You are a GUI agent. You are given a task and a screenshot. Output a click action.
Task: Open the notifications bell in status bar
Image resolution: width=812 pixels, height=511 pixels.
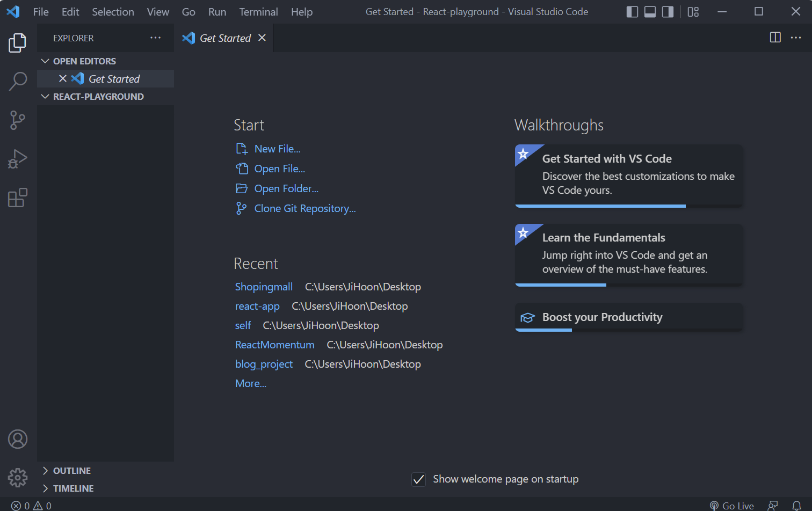click(797, 506)
